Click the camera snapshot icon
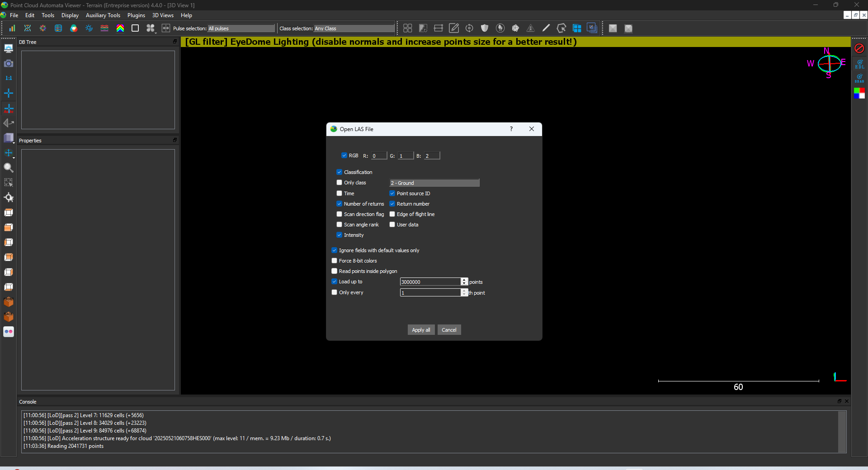 (9, 63)
